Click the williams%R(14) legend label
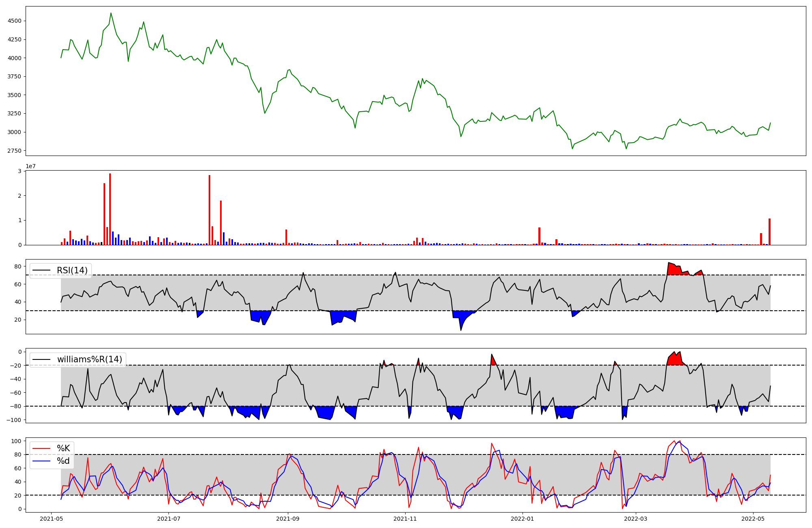Image resolution: width=812 pixels, height=528 pixels. tap(89, 359)
